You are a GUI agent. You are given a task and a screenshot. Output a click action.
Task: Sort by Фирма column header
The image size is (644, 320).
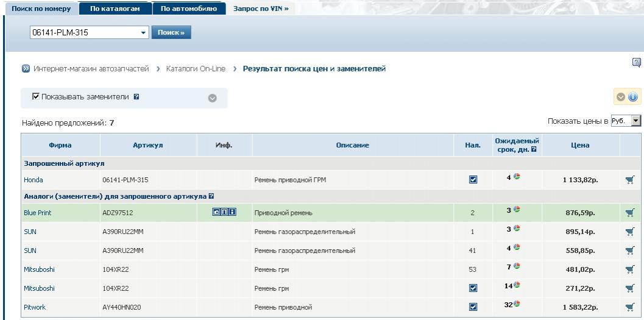[60, 145]
